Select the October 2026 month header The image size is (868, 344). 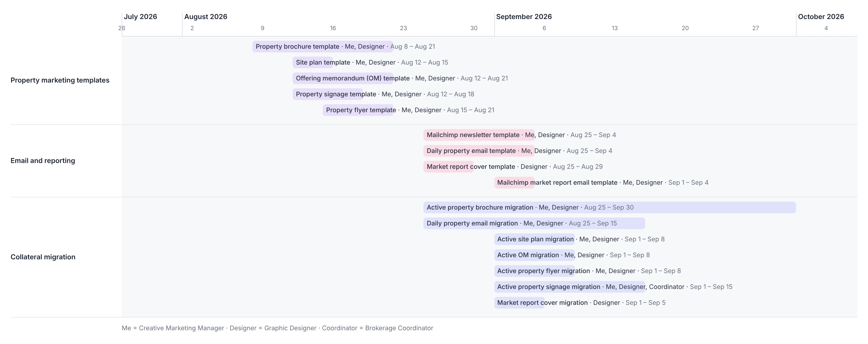[x=821, y=16]
